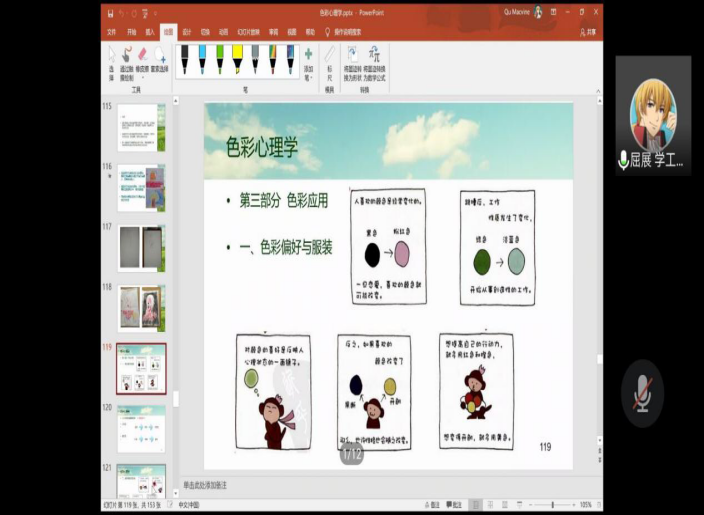Select the Eraser tool in Draw ribbon

[143, 58]
